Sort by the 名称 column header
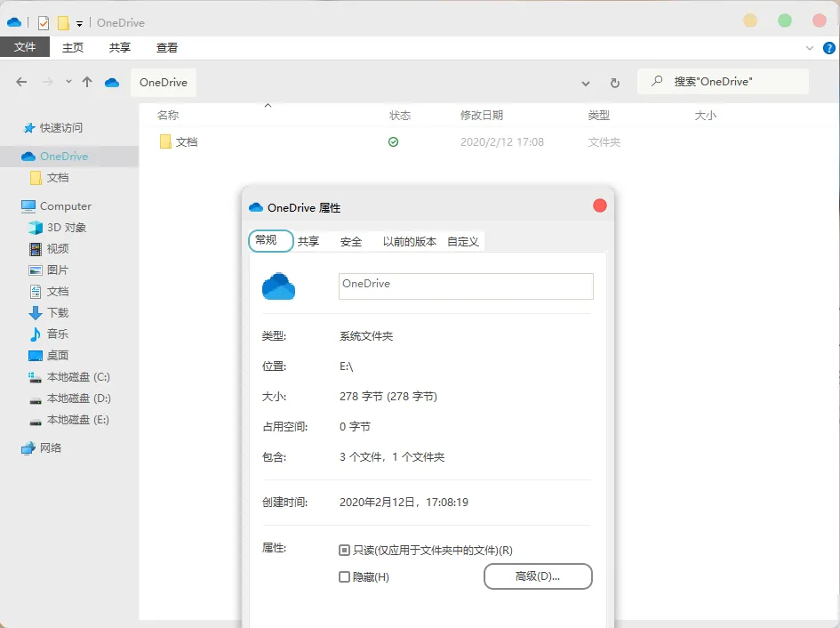This screenshot has width=840, height=628. tap(168, 115)
